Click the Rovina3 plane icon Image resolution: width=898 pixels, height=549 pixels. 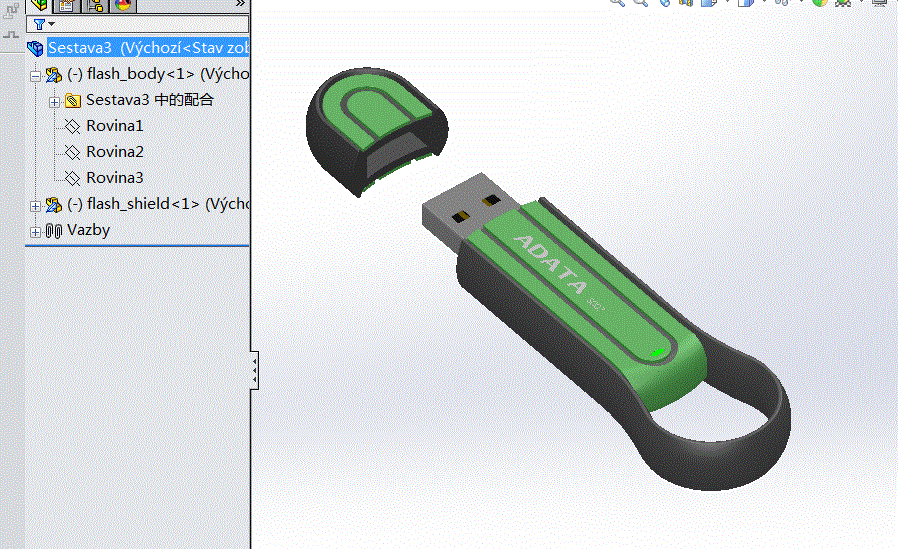72,178
